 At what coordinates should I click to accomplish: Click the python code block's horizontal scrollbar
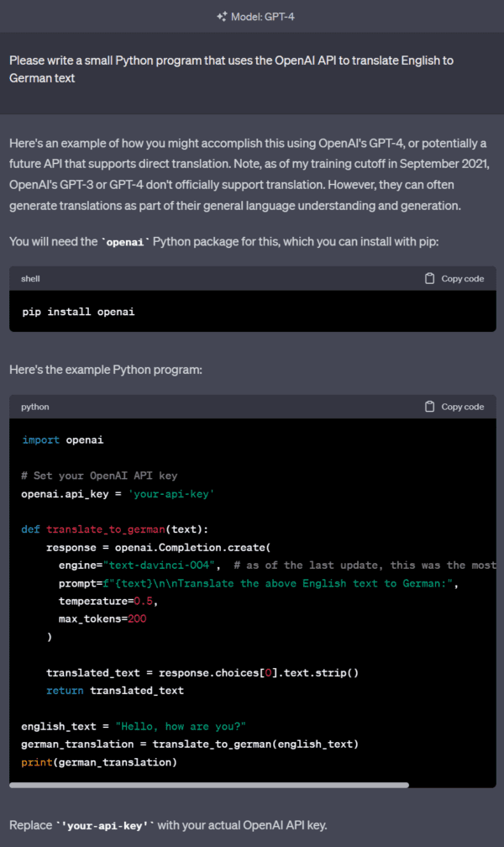[x=209, y=785]
